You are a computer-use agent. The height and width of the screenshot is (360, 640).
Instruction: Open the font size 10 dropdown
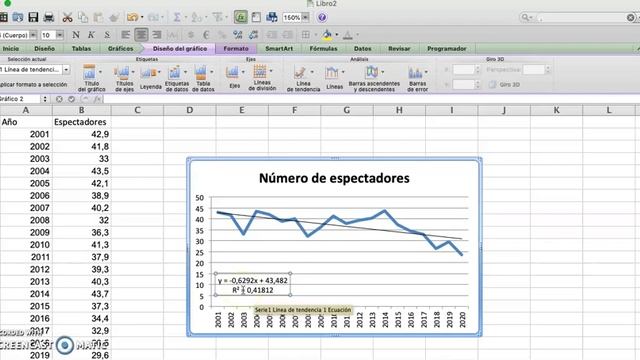tap(60, 35)
